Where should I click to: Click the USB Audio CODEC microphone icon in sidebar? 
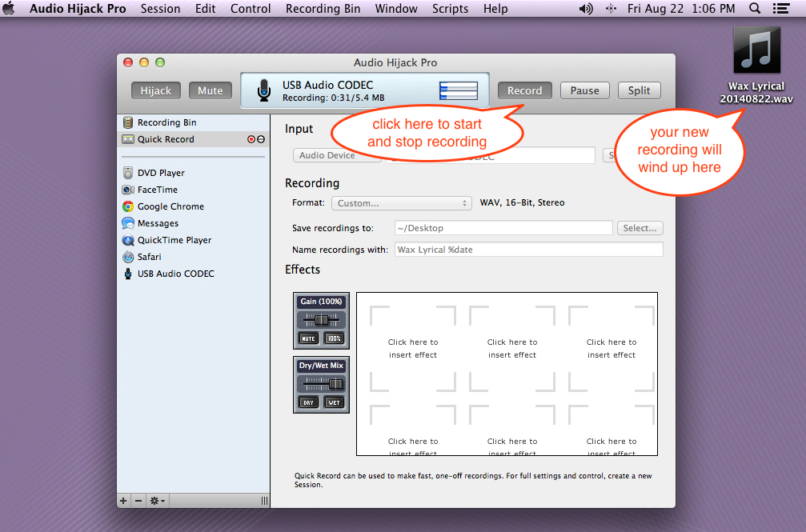128,274
